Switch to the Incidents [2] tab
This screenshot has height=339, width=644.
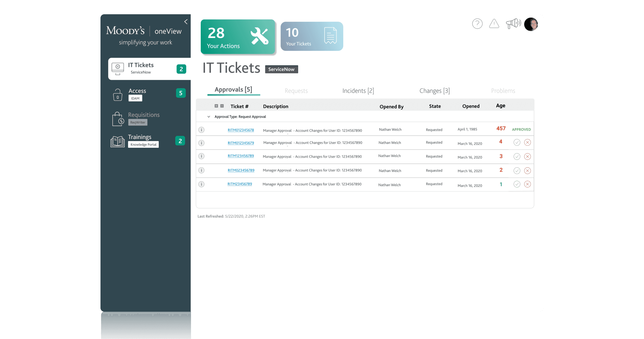(358, 91)
